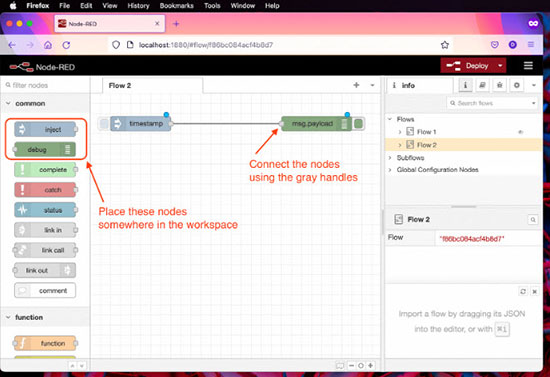Image resolution: width=550 pixels, height=377 pixels.
Task: Collapse the Flows tree section
Action: [390, 119]
